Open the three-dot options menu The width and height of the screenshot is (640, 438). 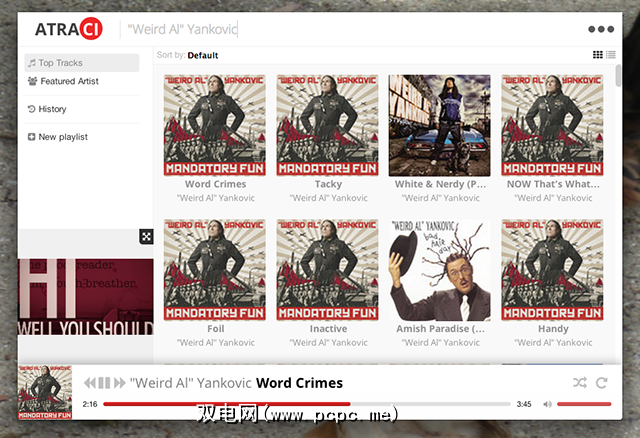(x=601, y=29)
